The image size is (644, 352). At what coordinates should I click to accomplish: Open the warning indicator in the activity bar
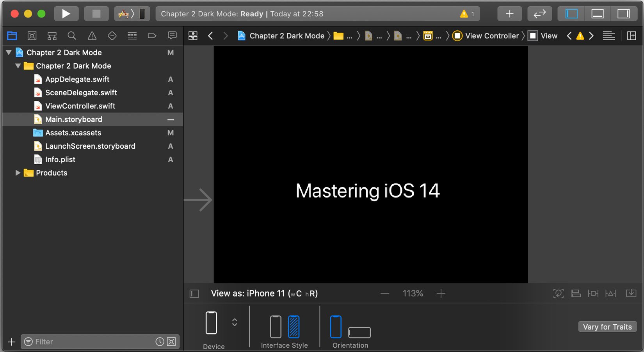tap(467, 14)
